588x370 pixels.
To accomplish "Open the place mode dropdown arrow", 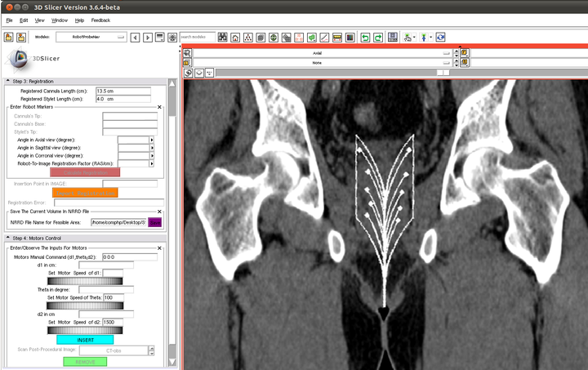I will coord(430,37).
